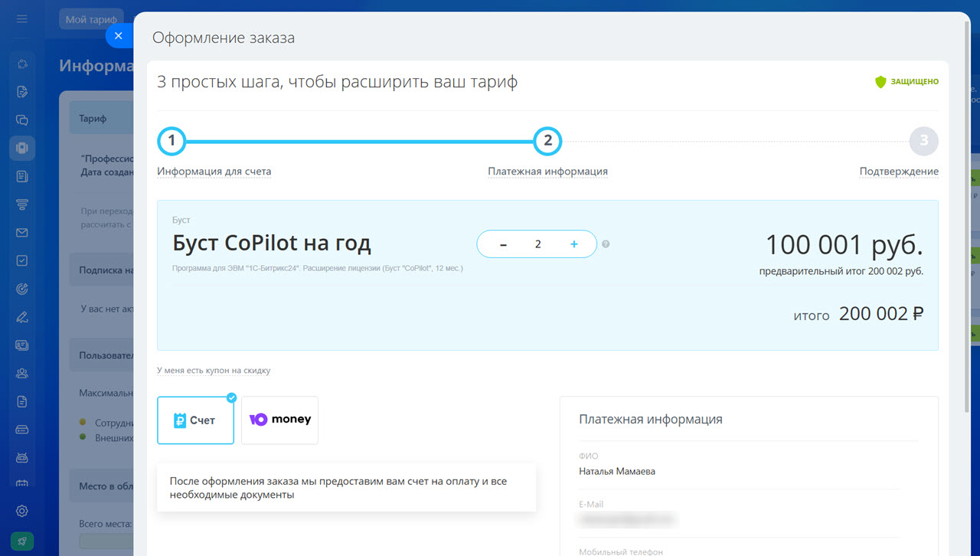The image size is (980, 556).
Task: Click the green rocket button in sidebar
Action: point(22,541)
